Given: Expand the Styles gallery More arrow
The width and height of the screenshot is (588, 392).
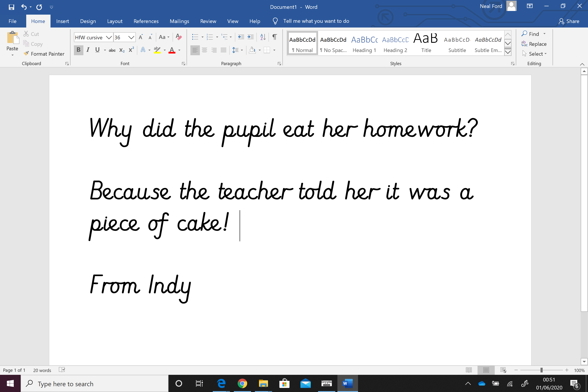Looking at the screenshot, I should point(507,52).
